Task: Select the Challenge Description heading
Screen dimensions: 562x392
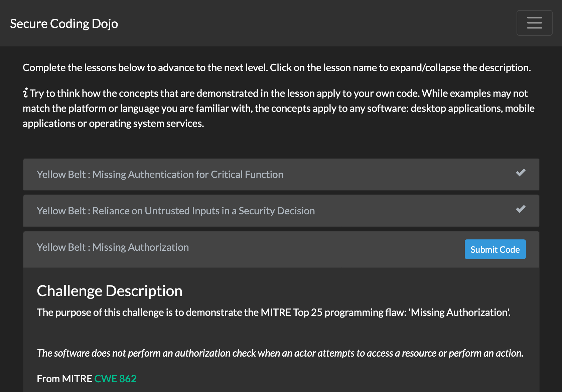Action: point(110,291)
